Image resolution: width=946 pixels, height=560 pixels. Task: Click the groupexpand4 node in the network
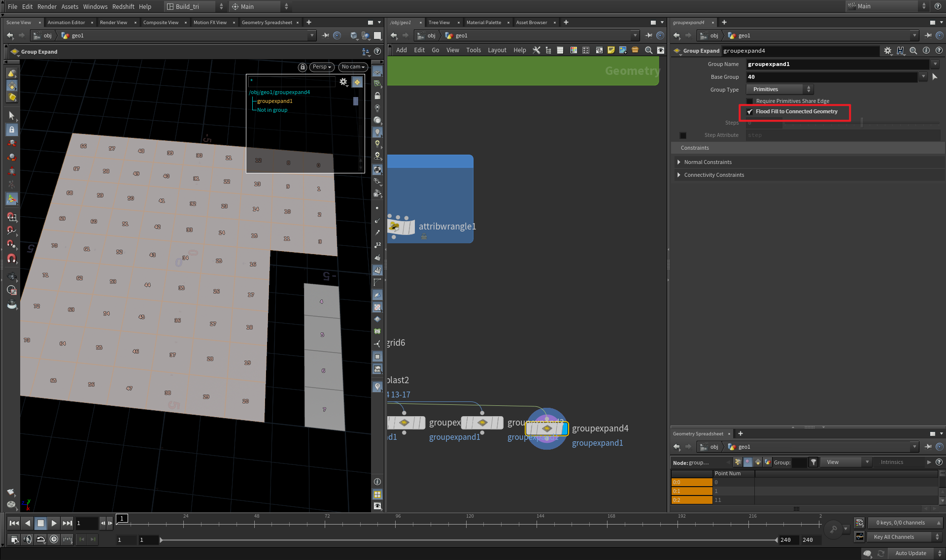546,428
